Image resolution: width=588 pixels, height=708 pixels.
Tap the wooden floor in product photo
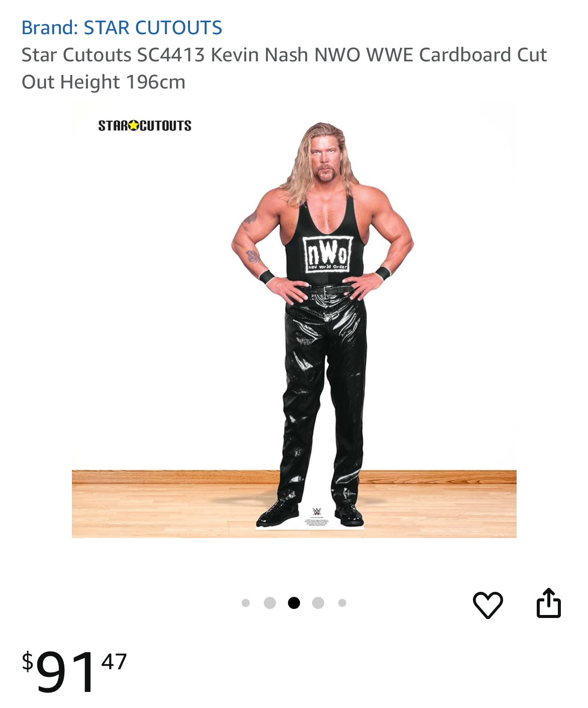point(151,504)
